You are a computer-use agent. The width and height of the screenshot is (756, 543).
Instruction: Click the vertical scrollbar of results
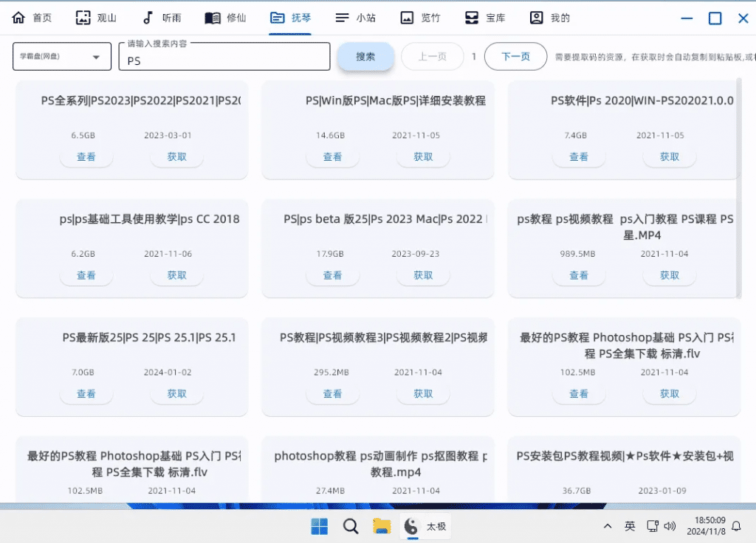(x=738, y=188)
